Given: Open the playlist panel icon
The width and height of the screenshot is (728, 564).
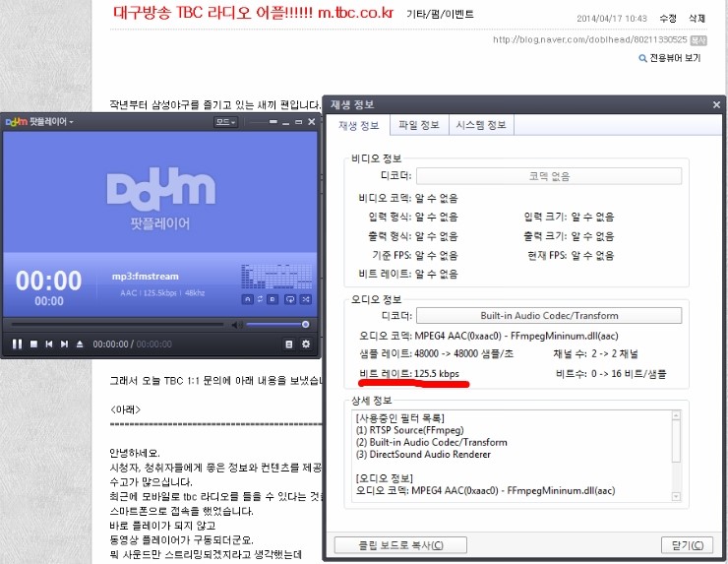Looking at the screenshot, I should 289,345.
